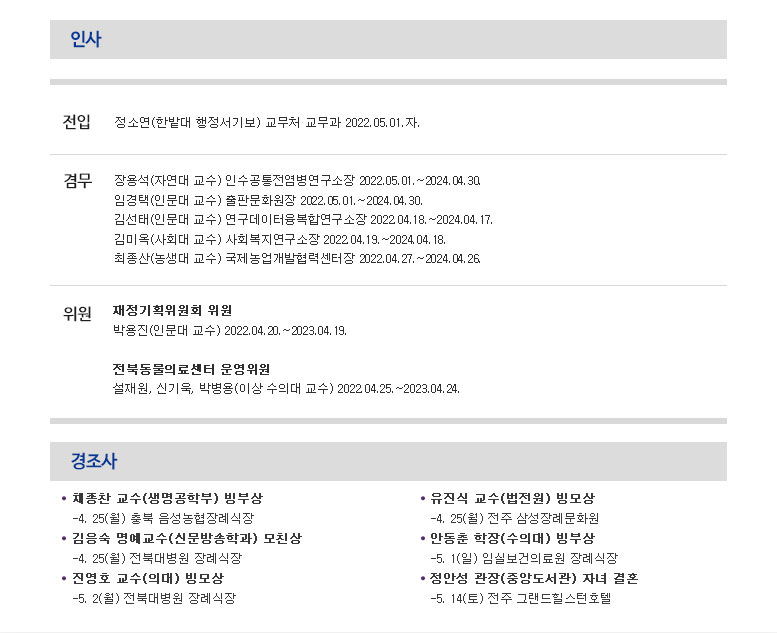Open the 김응숙 명예교수 모친상 notice

(x=186, y=538)
